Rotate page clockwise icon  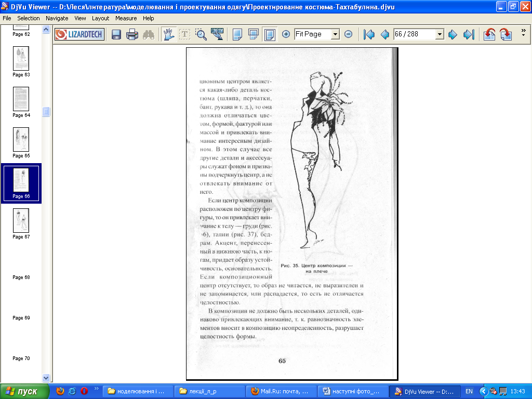(x=506, y=34)
